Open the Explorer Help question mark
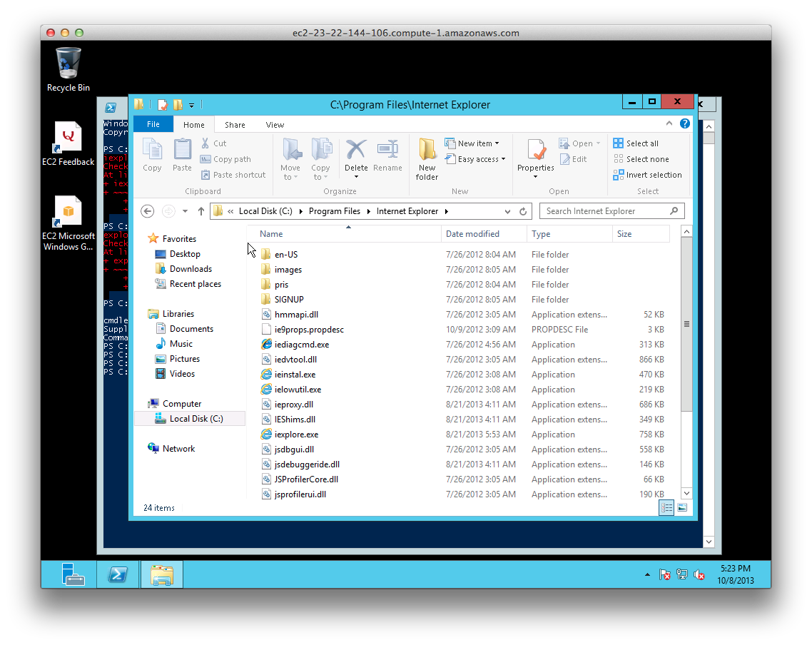Screen dimensions: 812x645 (x=684, y=123)
